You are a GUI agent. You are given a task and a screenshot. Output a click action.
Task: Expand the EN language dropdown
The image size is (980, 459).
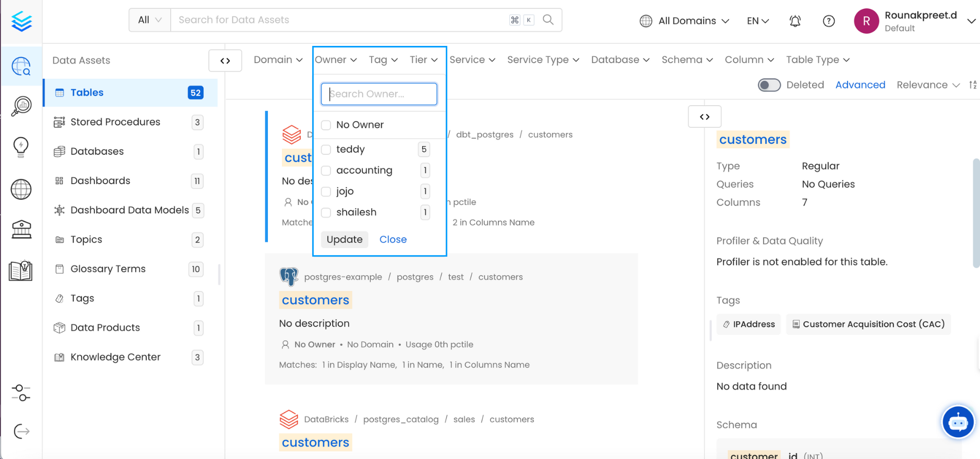click(x=757, y=21)
